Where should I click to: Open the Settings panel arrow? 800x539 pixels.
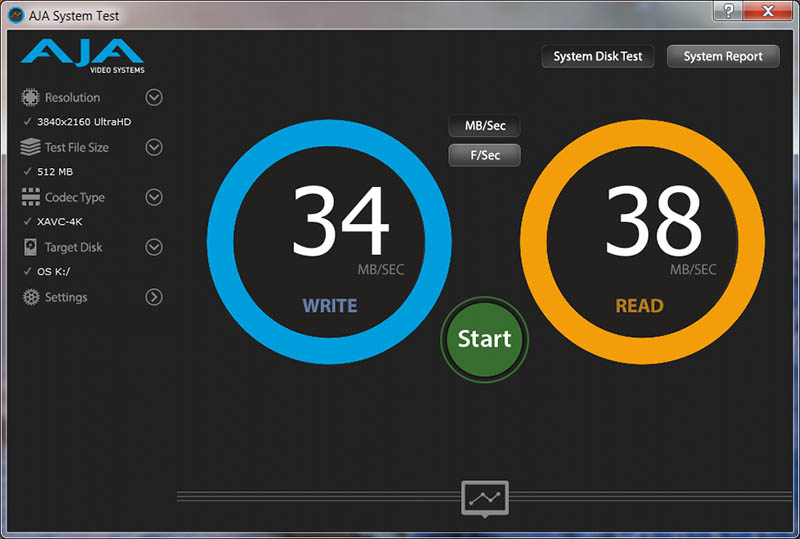[x=154, y=297]
